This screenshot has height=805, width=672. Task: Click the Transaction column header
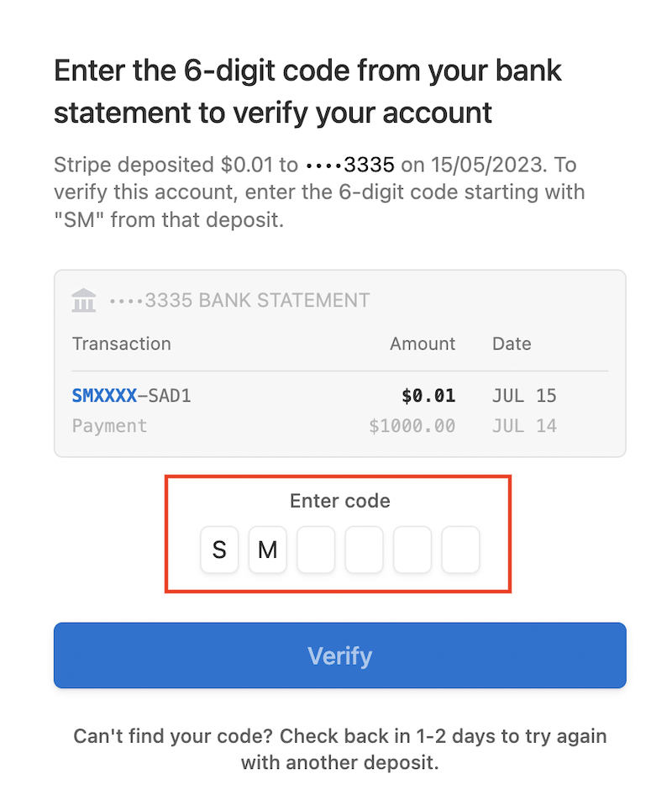point(122,344)
